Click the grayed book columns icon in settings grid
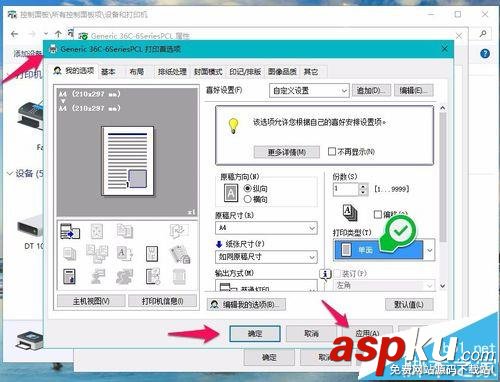500x382 pixels. pos(180,276)
